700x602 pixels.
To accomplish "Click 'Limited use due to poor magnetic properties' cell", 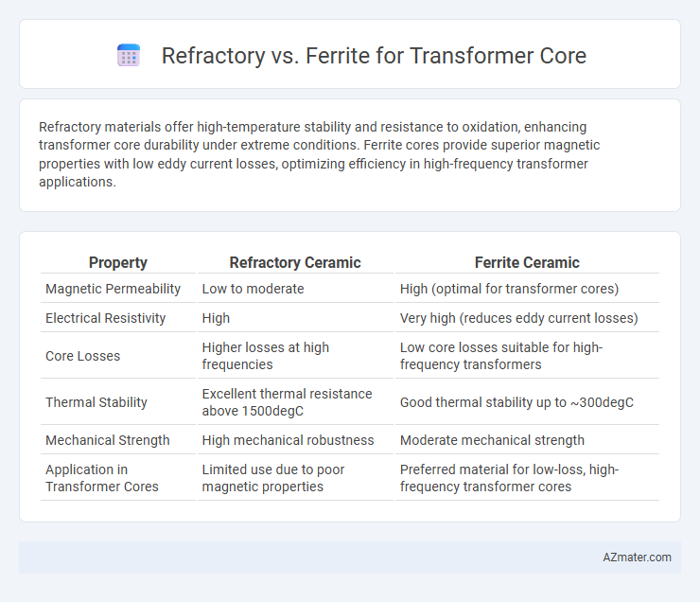I will [x=273, y=478].
